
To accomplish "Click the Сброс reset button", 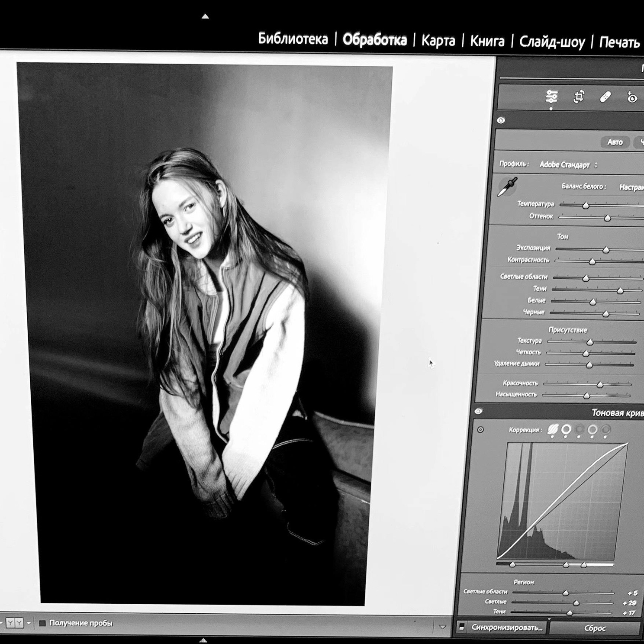I will click(x=595, y=628).
